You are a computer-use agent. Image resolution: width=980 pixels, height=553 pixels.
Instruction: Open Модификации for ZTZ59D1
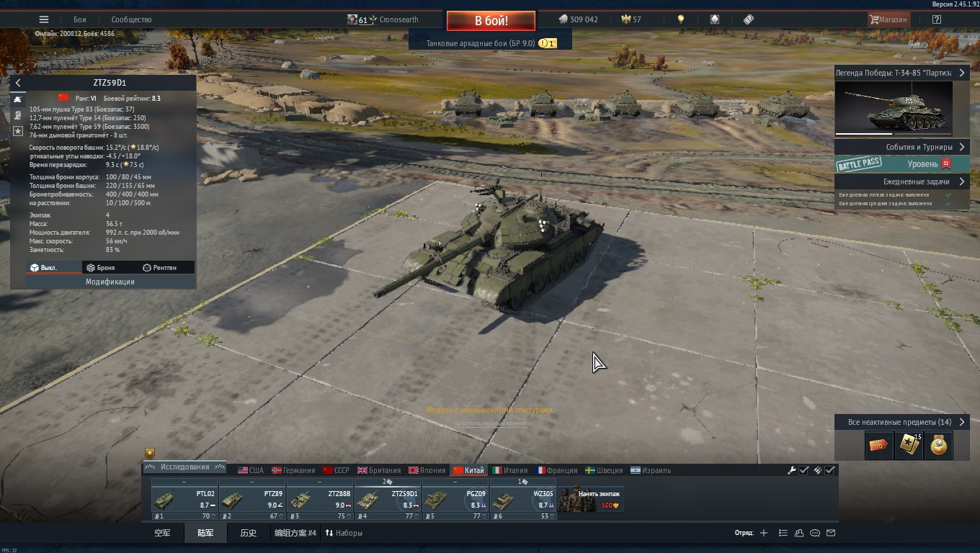(110, 282)
